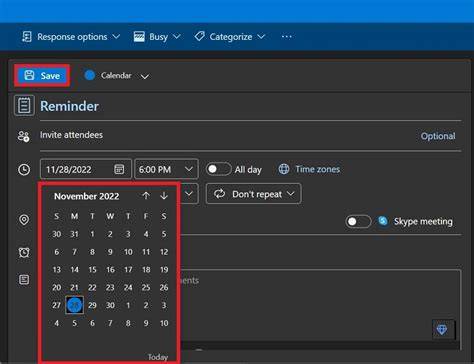
Task: Select November 29 in the calendar
Action: [92, 305]
